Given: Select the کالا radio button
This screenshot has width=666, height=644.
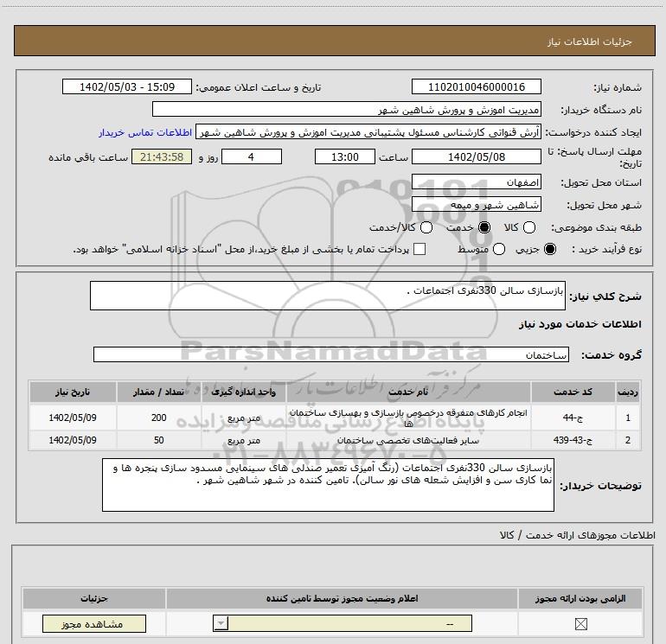Looking at the screenshot, I should point(529,227).
